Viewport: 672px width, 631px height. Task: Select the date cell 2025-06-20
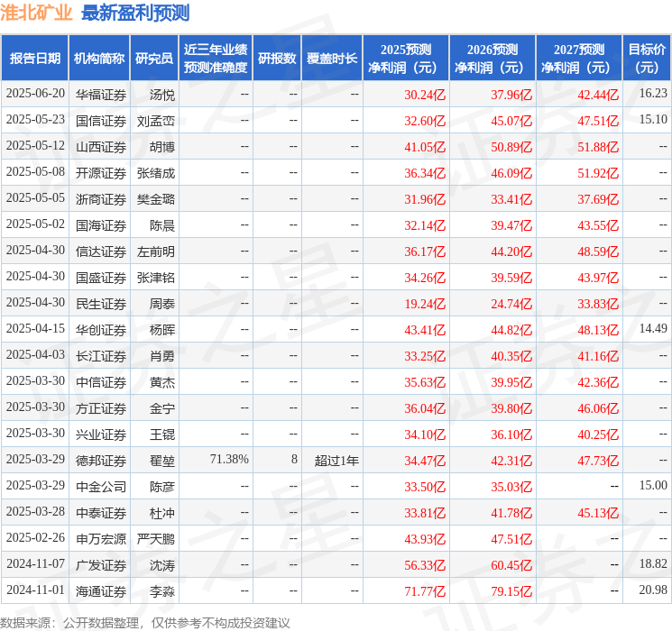35,94
